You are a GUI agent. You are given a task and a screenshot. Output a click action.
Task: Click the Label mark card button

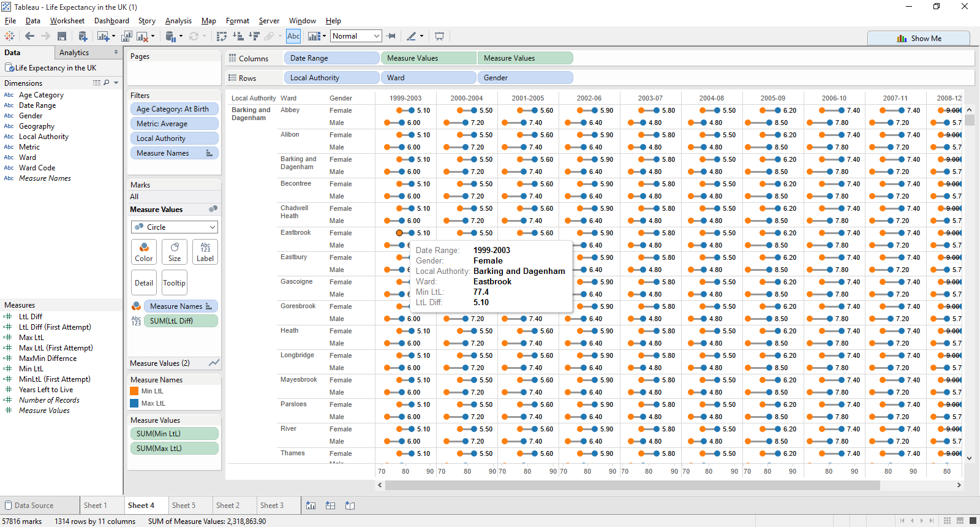205,252
